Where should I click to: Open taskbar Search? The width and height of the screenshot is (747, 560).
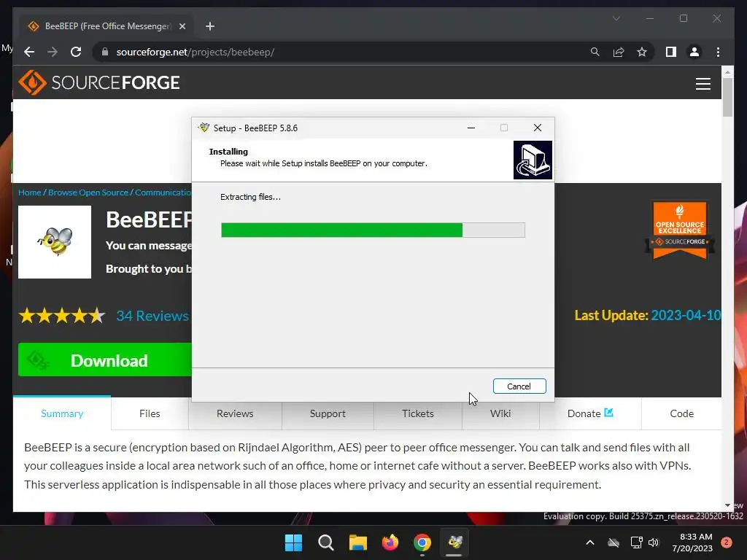coord(326,542)
